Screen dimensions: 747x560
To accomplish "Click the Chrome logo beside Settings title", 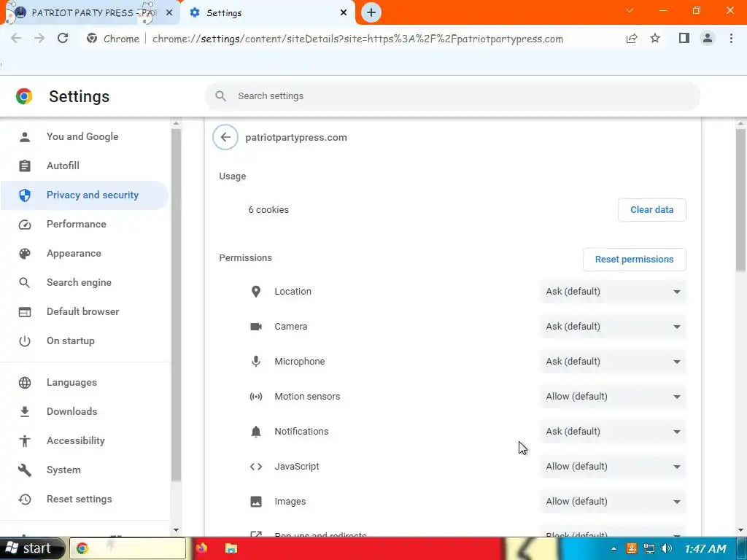I will click(24, 96).
